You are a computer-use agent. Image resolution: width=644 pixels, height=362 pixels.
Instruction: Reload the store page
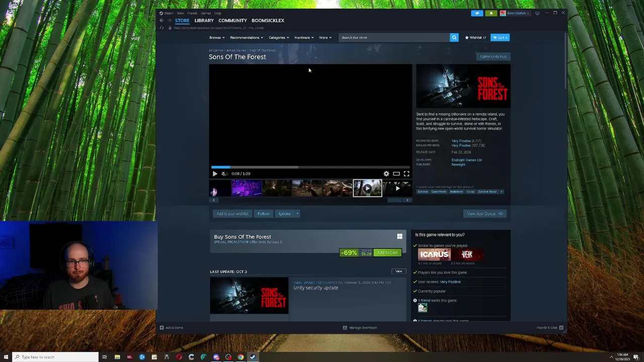(162, 28)
